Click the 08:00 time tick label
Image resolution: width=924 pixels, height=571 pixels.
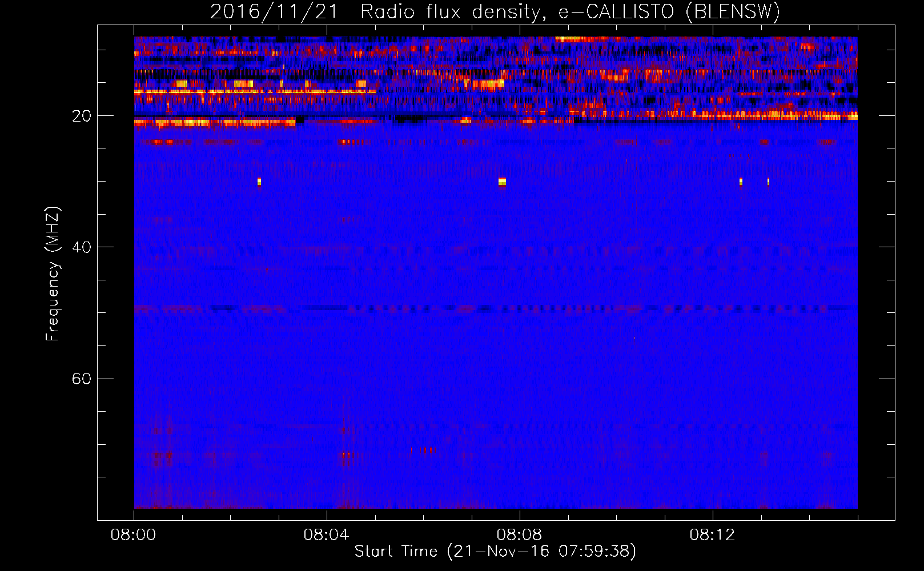click(x=134, y=535)
